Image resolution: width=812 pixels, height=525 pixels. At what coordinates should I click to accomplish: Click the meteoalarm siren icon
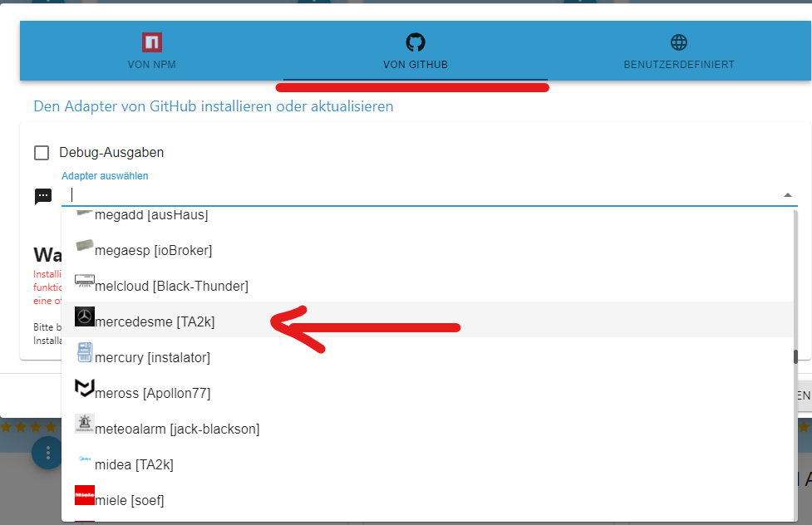point(85,424)
